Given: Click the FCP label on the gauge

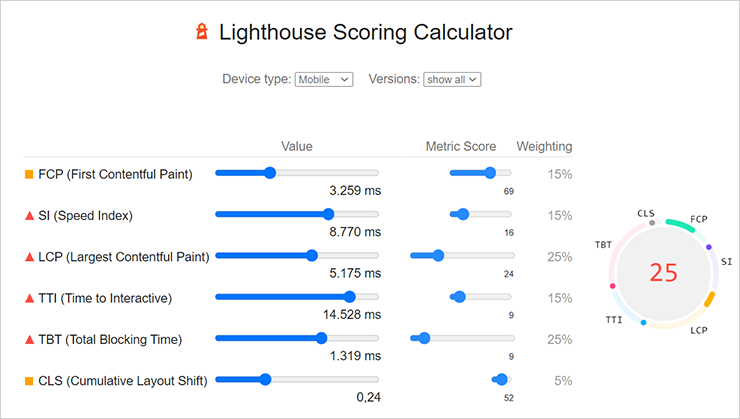Looking at the screenshot, I should click(x=699, y=219).
